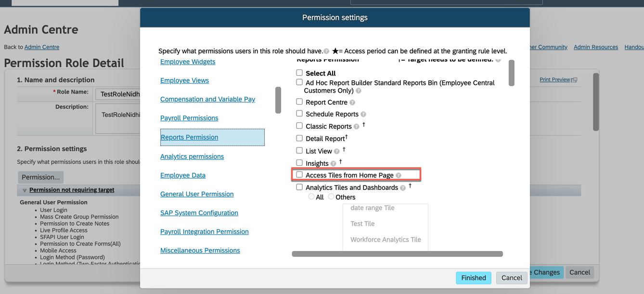Click help icon for Access Tiles from Home Page
Image resolution: width=644 pixels, height=294 pixels.
click(x=399, y=175)
